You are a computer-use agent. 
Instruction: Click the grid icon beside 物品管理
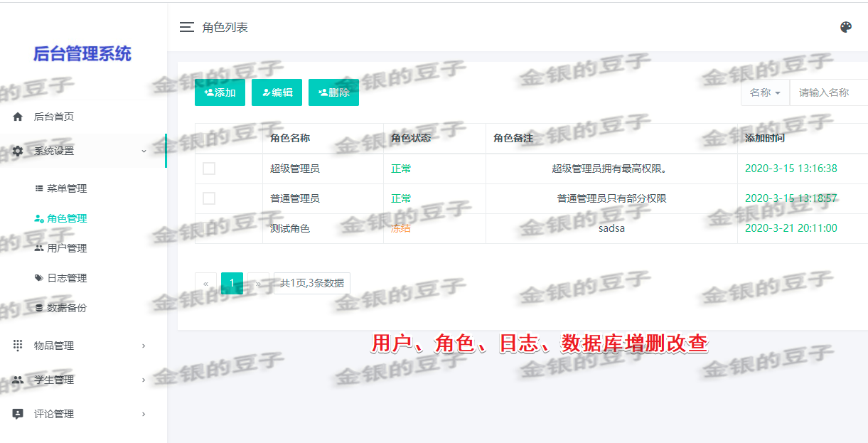point(18,346)
